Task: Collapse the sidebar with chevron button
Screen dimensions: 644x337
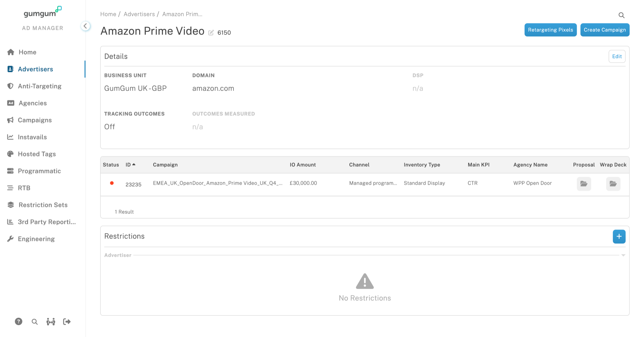Action: click(x=85, y=26)
